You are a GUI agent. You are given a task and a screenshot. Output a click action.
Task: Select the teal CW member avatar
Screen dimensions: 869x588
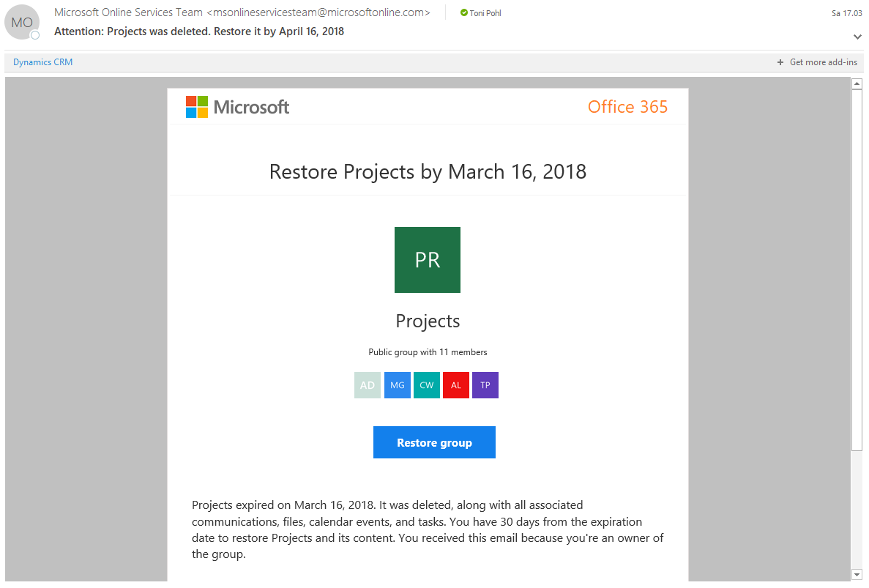426,385
